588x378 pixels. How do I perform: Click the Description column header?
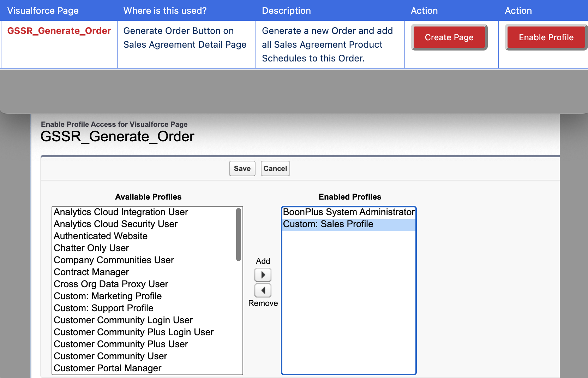[286, 11]
